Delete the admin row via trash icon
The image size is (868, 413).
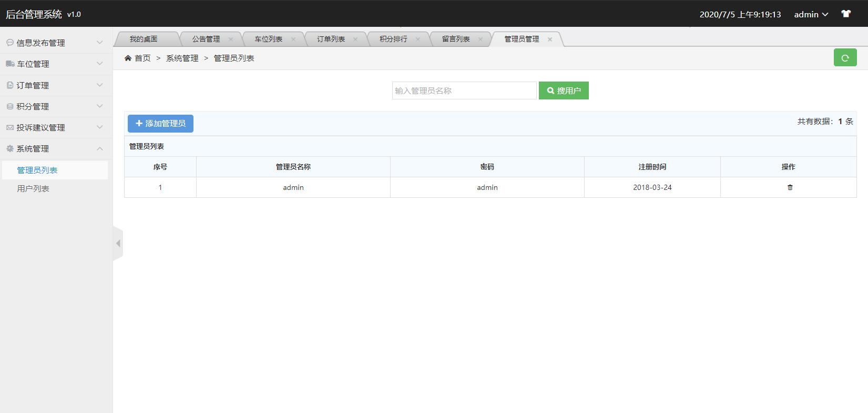click(790, 187)
